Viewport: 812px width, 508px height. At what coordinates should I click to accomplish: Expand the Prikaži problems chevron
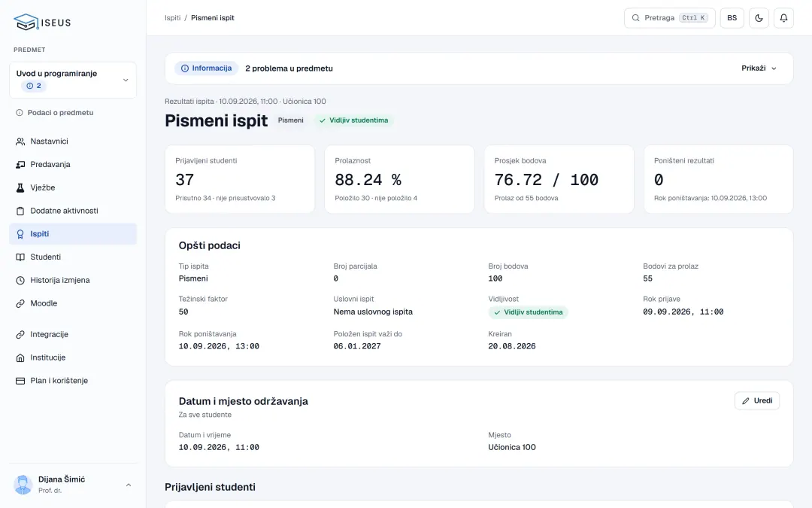(774, 68)
